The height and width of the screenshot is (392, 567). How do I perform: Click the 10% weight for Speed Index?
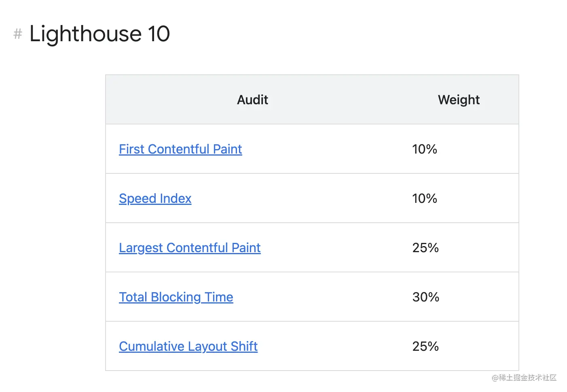(x=425, y=198)
